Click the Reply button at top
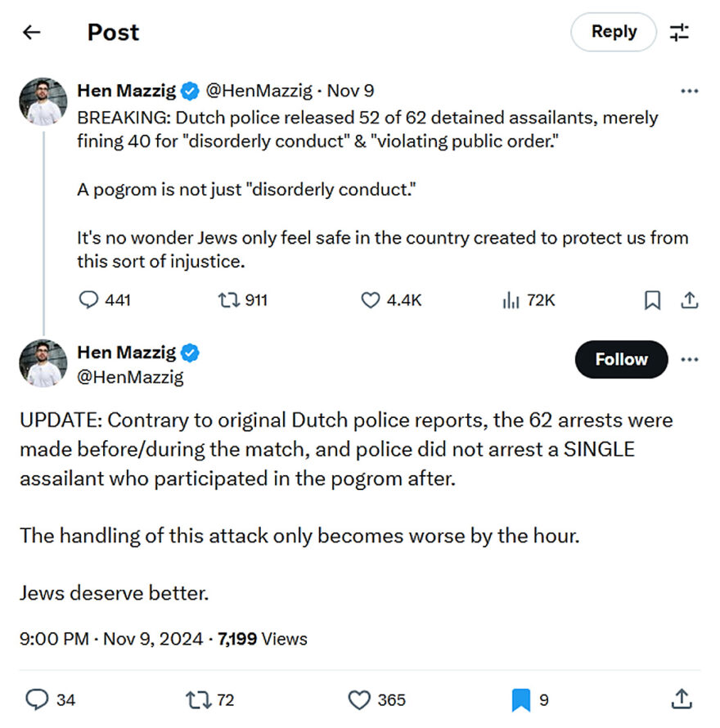This screenshot has width=720, height=728. [614, 32]
